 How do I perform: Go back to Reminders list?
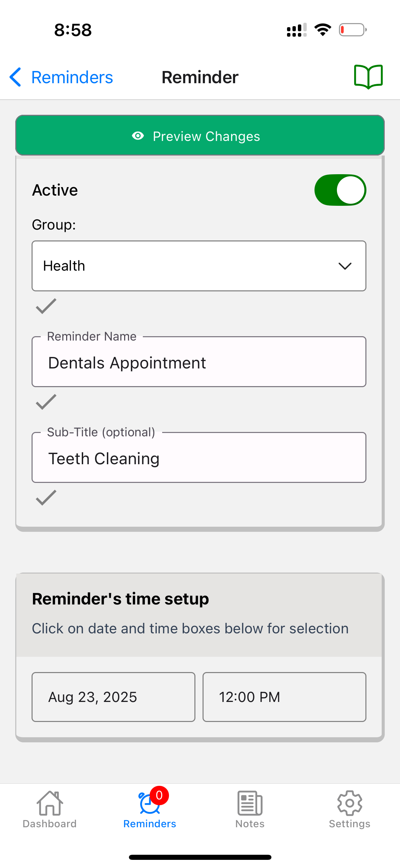(61, 77)
